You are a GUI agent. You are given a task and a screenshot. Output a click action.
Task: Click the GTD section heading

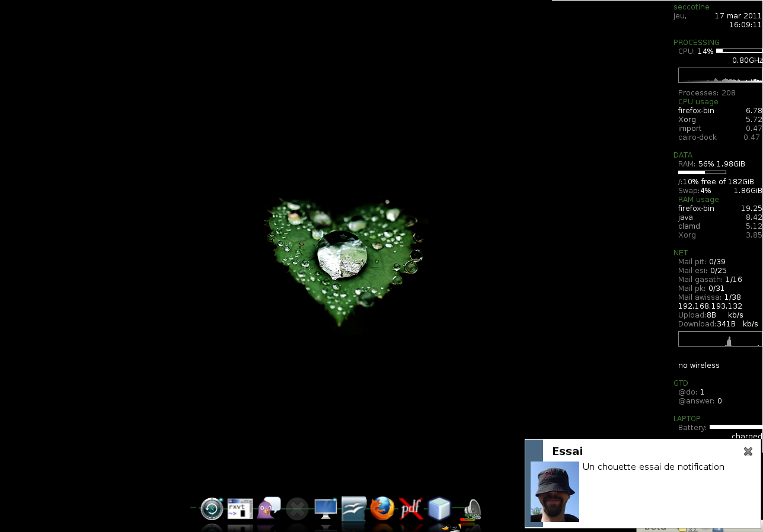click(681, 383)
